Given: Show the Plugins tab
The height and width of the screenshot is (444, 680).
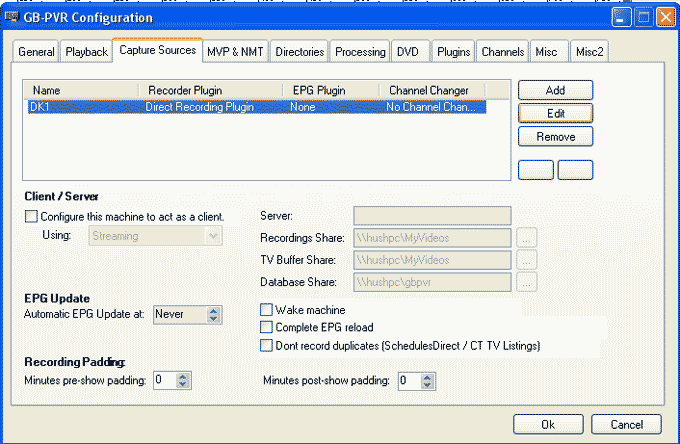Looking at the screenshot, I should click(453, 52).
